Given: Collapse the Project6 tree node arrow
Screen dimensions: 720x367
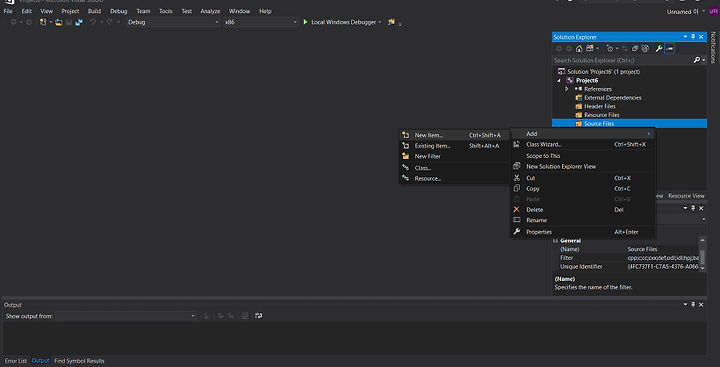Looking at the screenshot, I should [559, 80].
